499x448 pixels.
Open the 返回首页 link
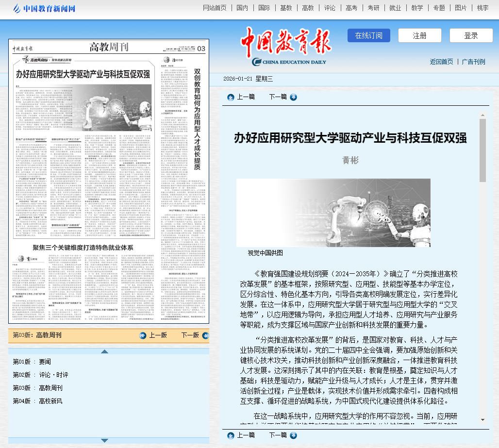(x=441, y=62)
